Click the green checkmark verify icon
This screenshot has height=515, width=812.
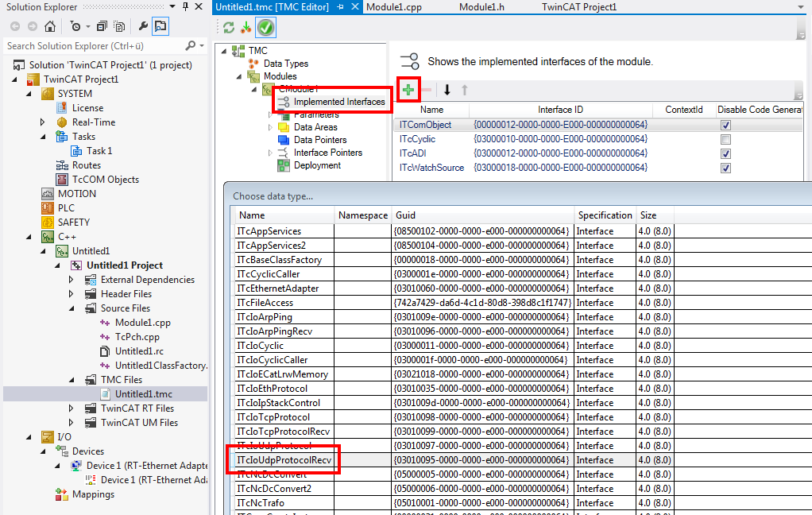[x=265, y=28]
